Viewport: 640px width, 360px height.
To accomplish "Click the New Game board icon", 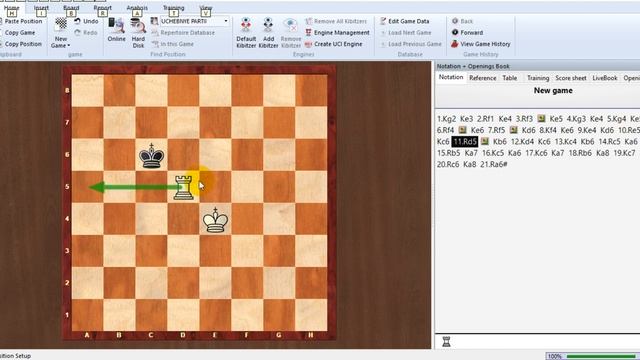I will [61, 24].
